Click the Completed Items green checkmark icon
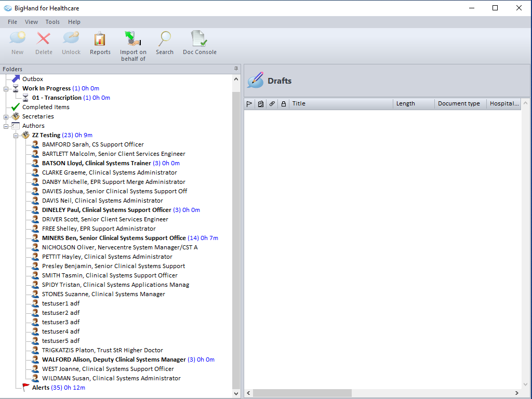This screenshot has width=532, height=399. click(x=16, y=107)
